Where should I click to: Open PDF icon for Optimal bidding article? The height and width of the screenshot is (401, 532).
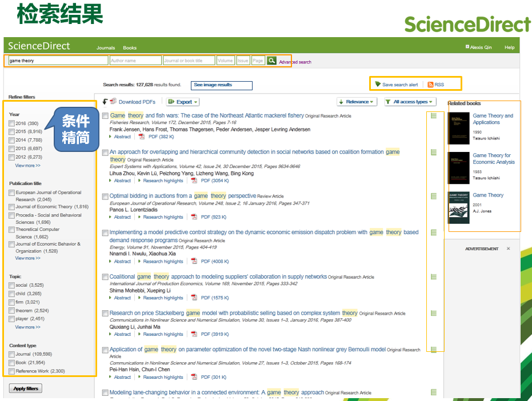194,217
